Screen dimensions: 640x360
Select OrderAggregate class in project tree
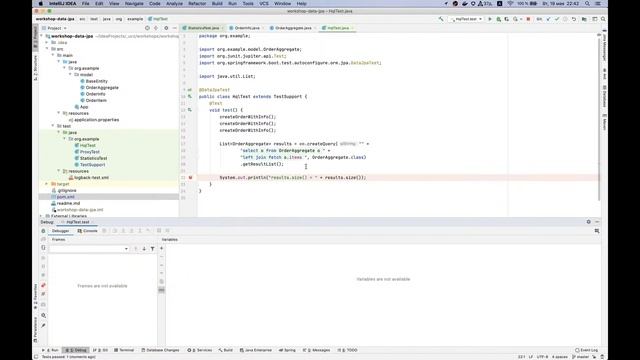pos(102,88)
